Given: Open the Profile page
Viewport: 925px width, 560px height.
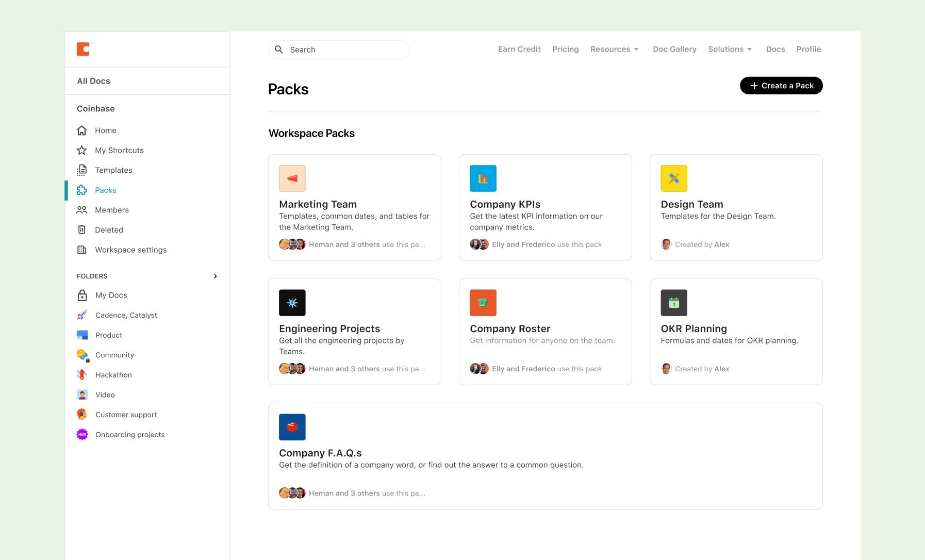Looking at the screenshot, I should tap(808, 49).
